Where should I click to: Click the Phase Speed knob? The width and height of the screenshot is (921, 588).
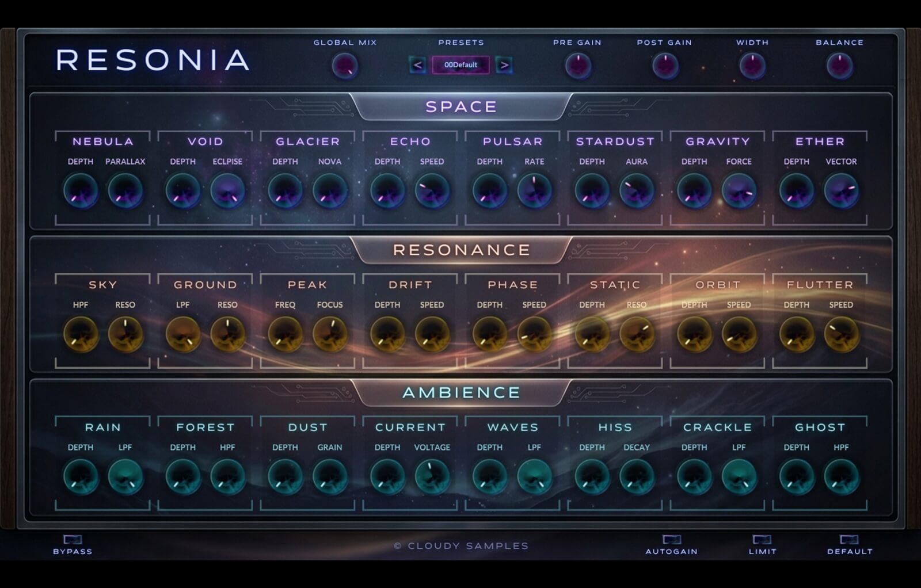pyautogui.click(x=534, y=334)
